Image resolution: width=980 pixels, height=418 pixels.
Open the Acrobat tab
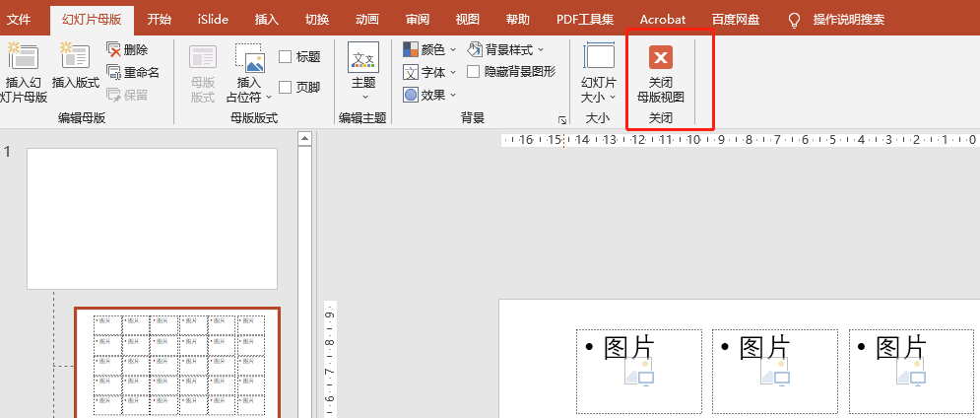coord(663,20)
